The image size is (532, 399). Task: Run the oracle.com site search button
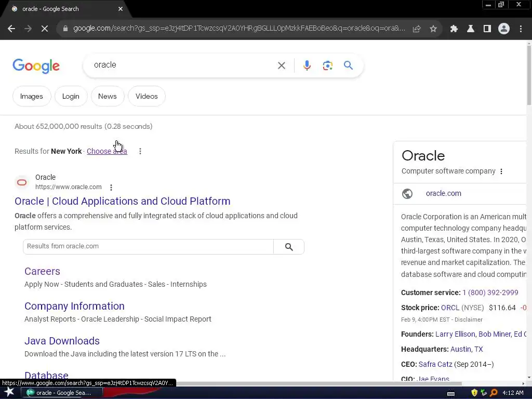289,247
